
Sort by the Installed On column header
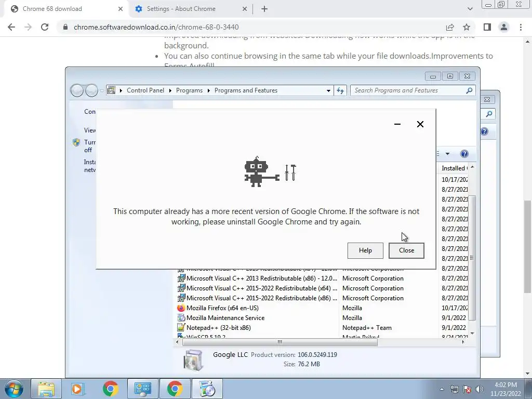pos(454,168)
